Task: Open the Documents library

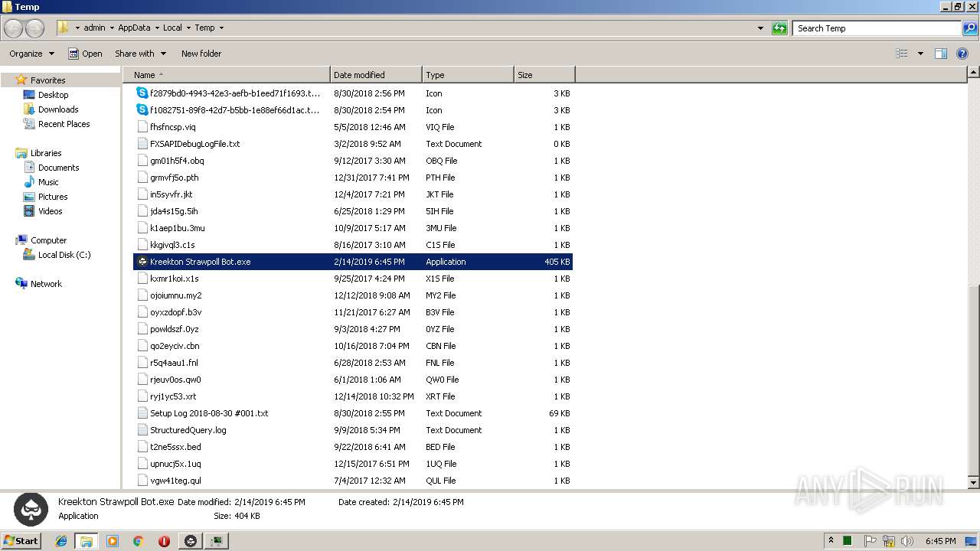Action: point(58,168)
